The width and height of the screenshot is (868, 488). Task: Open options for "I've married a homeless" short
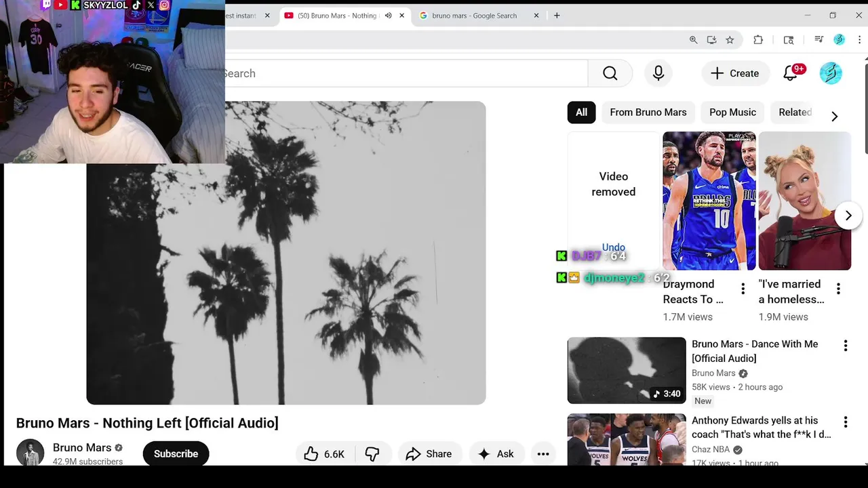(839, 289)
